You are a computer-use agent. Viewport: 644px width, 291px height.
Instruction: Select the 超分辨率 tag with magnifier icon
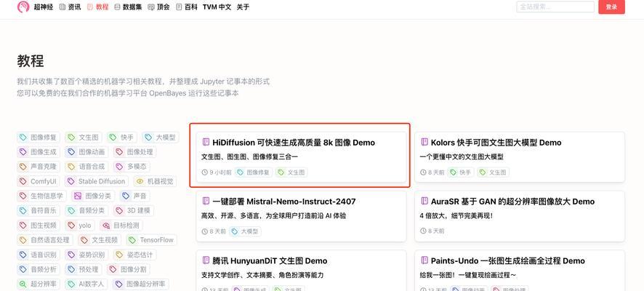[x=39, y=284]
